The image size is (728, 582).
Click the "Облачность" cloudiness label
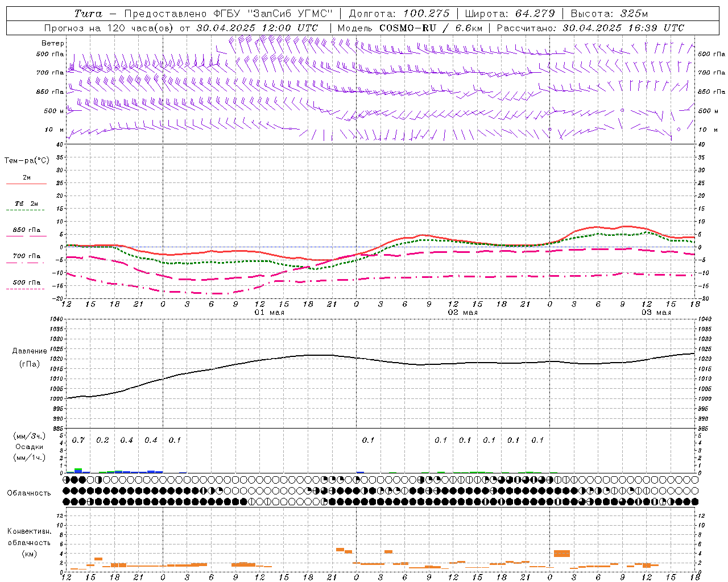coord(29,493)
